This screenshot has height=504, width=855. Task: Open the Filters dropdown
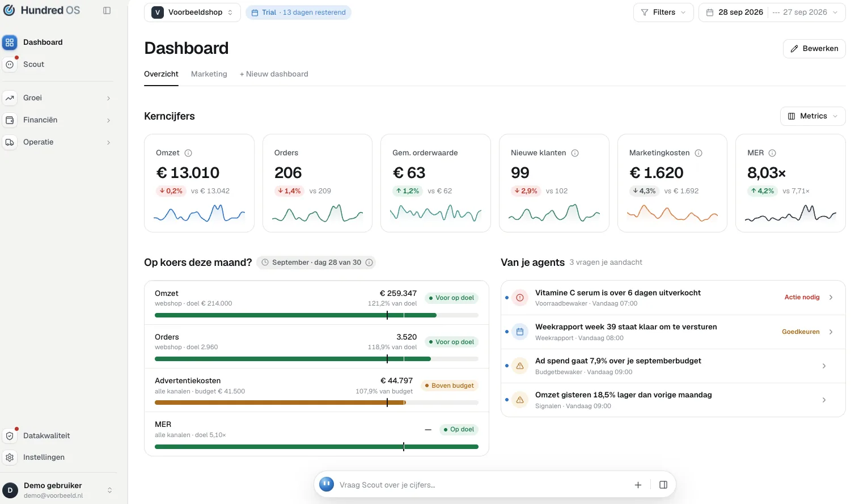pos(663,12)
